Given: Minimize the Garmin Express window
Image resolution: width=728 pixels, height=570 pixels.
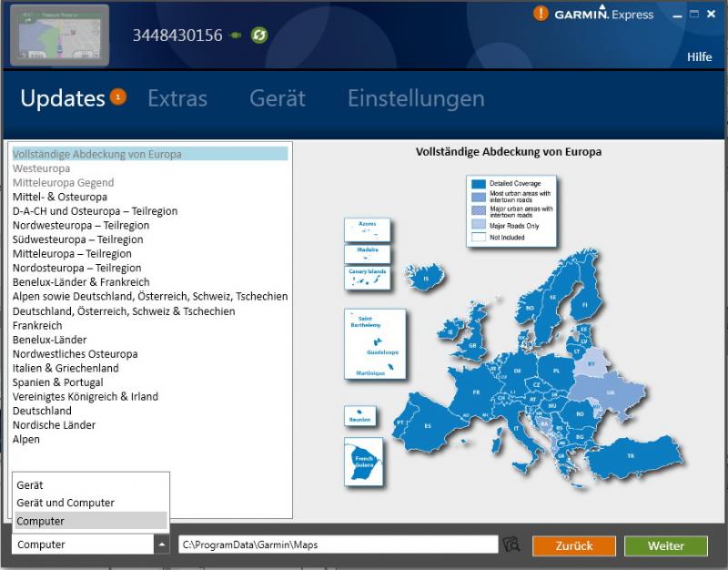Looking at the screenshot, I should tap(677, 15).
